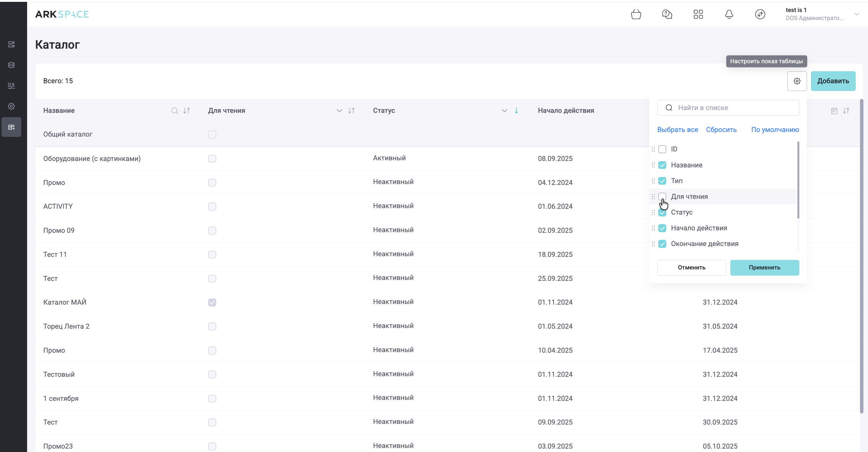Click the По умолчанию link

[x=775, y=130]
